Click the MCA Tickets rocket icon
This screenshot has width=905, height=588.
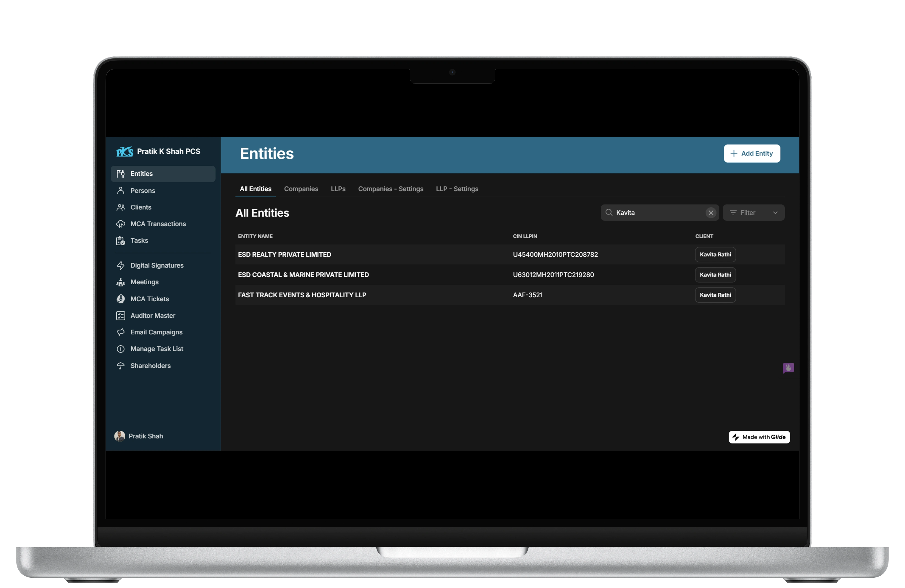(120, 299)
